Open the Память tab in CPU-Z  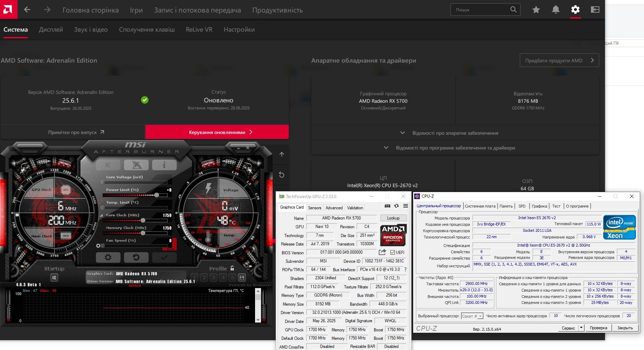click(x=506, y=206)
